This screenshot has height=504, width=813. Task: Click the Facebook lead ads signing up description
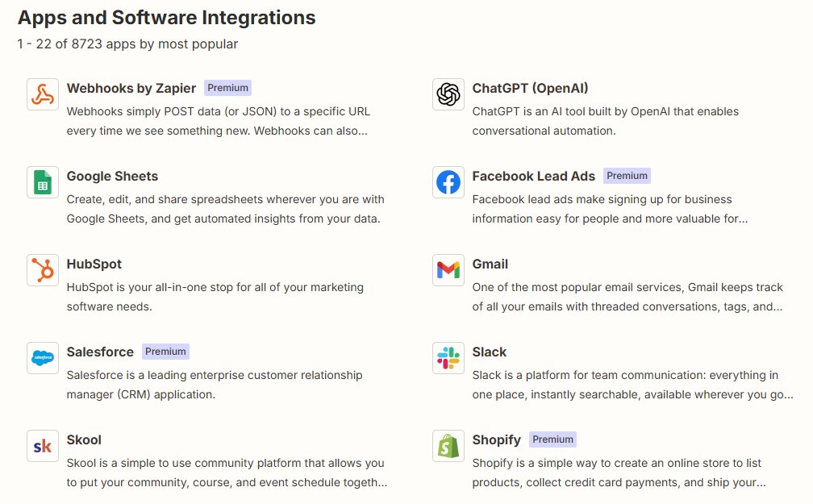(610, 209)
